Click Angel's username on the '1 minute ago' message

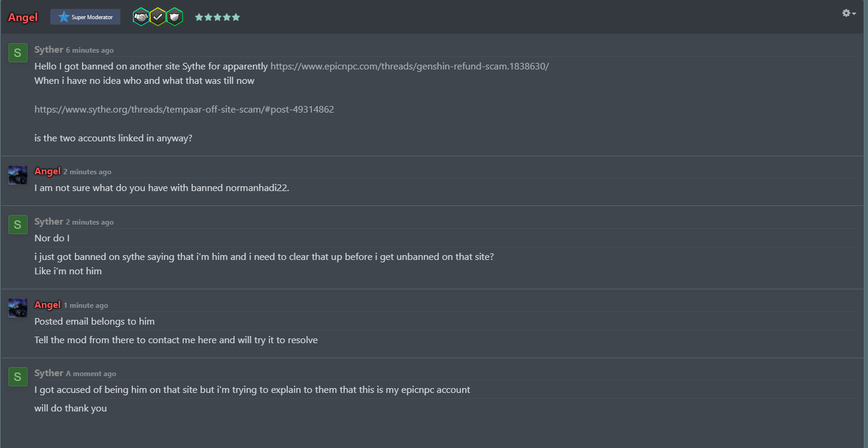pyautogui.click(x=47, y=305)
